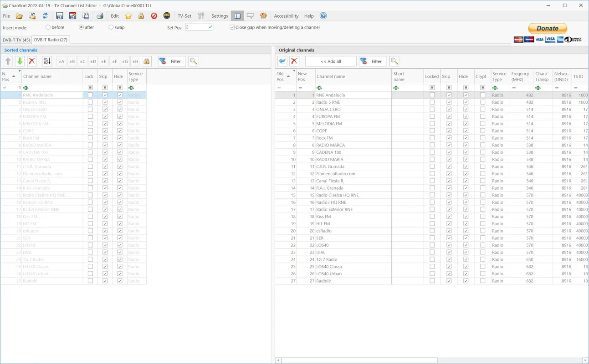Click the renumber channels #1 #2 icon
Viewport: 589px width, 364px height.
[x=47, y=61]
